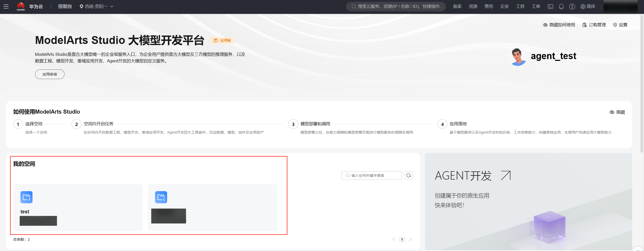Toggle 隐藏如何使用 visibility
The image size is (644, 251).
click(559, 25)
